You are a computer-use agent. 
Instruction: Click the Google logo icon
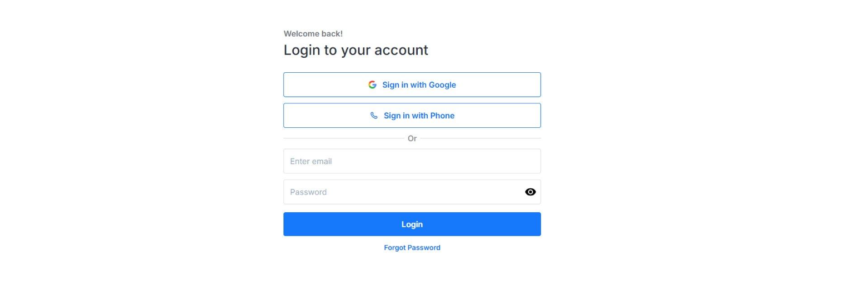pos(372,85)
